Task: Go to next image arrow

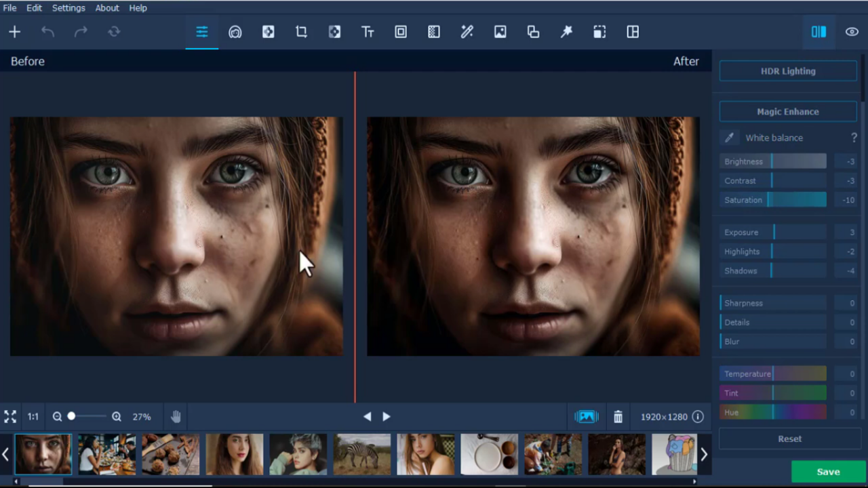Action: 387,417
